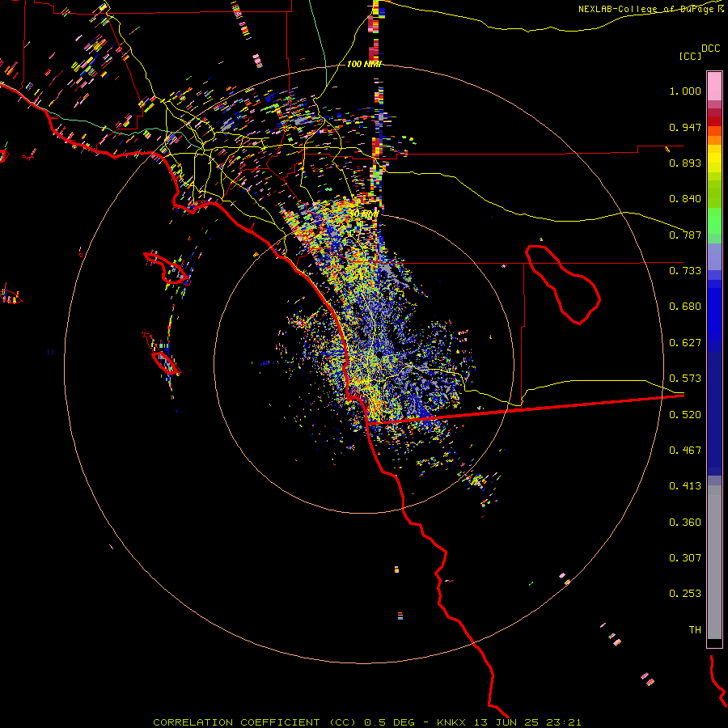Image resolution: width=728 pixels, height=728 pixels.
Task: Select the 0.947 legend value
Action: (x=685, y=127)
